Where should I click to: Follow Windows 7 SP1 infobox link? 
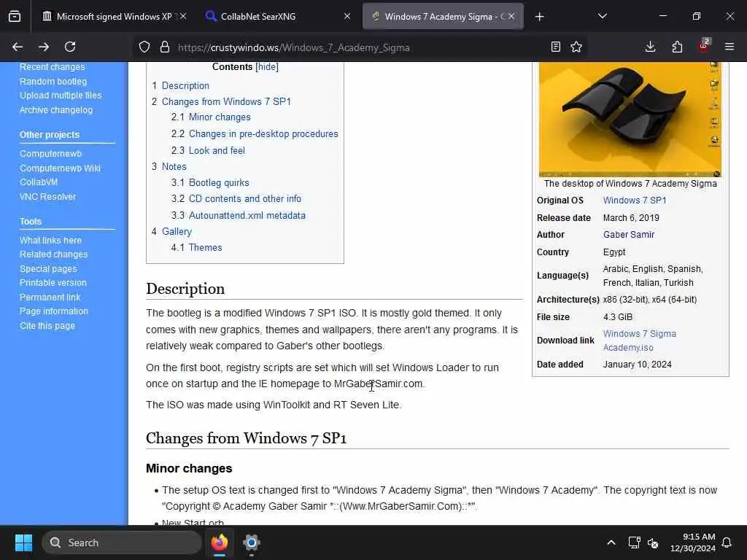coord(635,201)
